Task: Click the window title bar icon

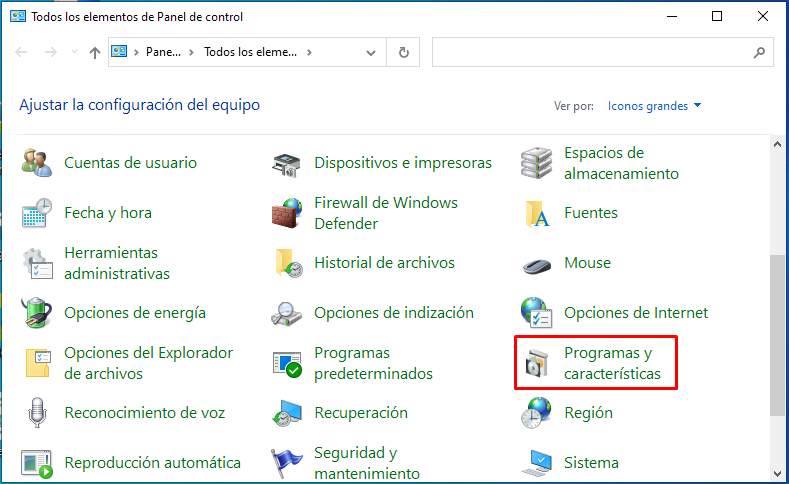Action: 18,16
